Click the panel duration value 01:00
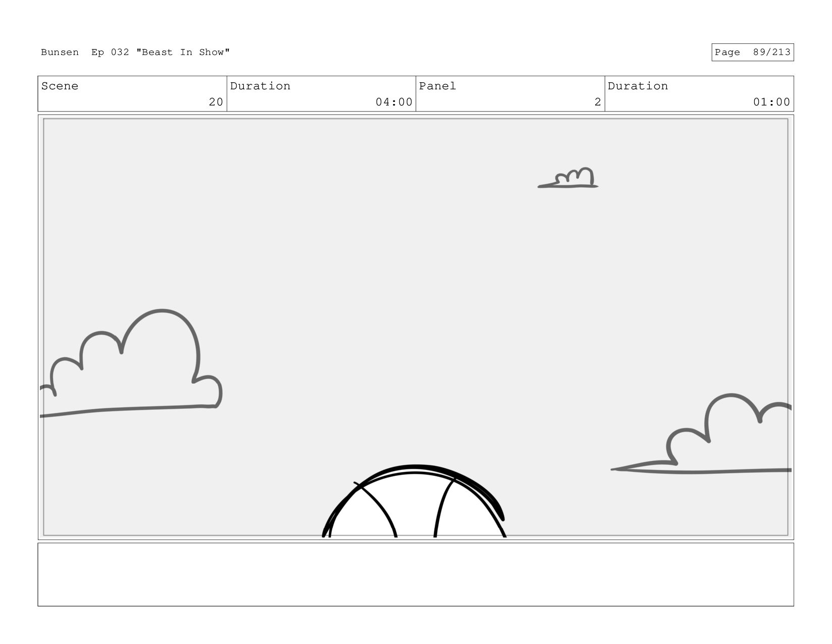 [771, 102]
